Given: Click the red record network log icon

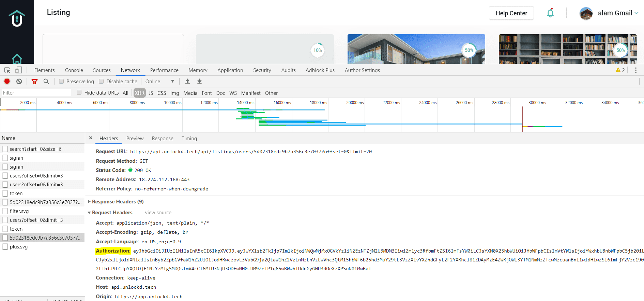Looking at the screenshot, I should coord(7,81).
